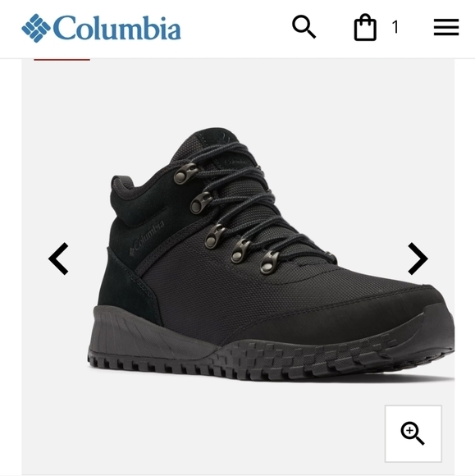This screenshot has height=476, width=475.
Task: Open the search magnifier in header
Action: pyautogui.click(x=304, y=27)
